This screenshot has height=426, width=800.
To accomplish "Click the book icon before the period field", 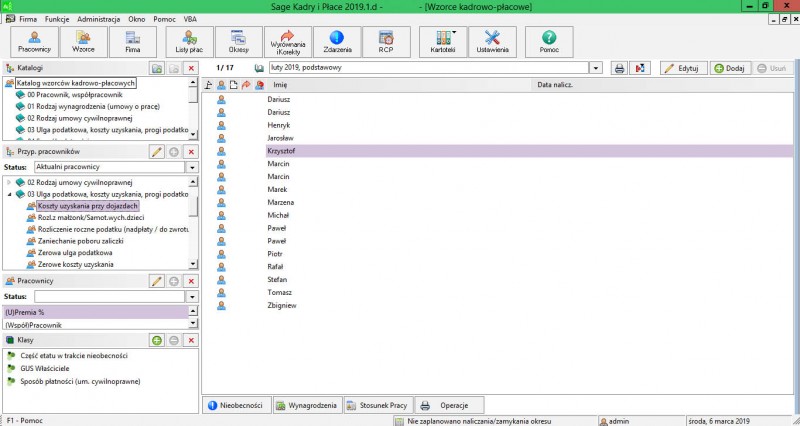I will (x=259, y=68).
